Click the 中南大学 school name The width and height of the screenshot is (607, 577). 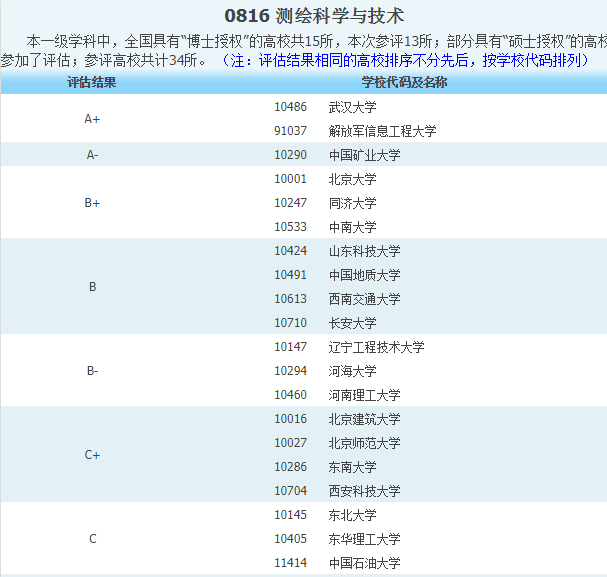point(352,227)
